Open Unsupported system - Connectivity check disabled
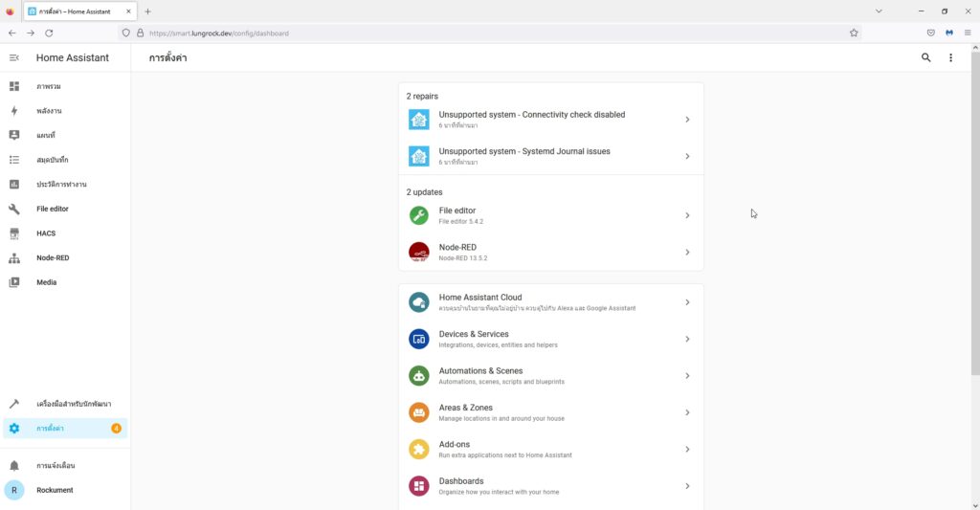980x510 pixels. coord(532,115)
